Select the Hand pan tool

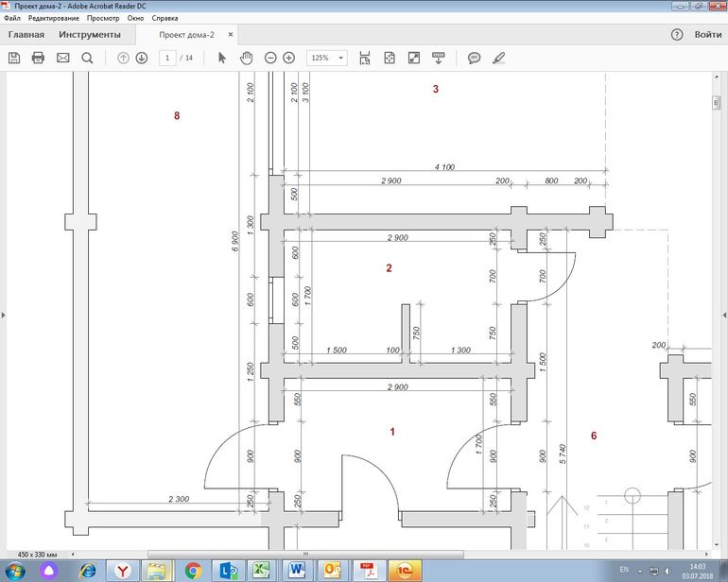pyautogui.click(x=247, y=58)
